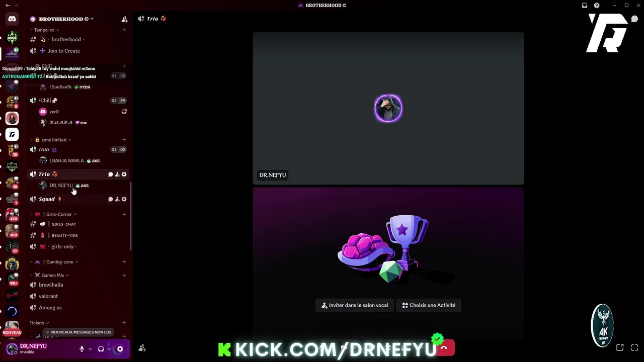
Task: Open server with woman portrait avatar
Action: tap(12, 118)
